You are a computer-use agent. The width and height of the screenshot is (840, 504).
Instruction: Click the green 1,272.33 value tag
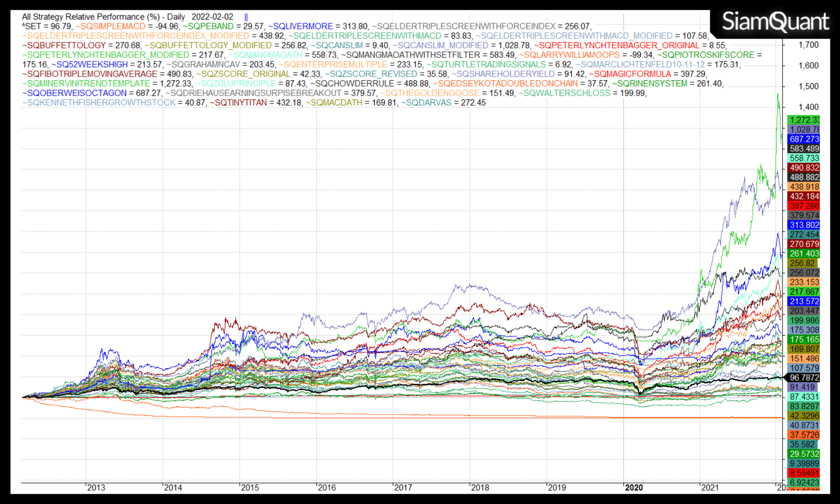coord(804,120)
